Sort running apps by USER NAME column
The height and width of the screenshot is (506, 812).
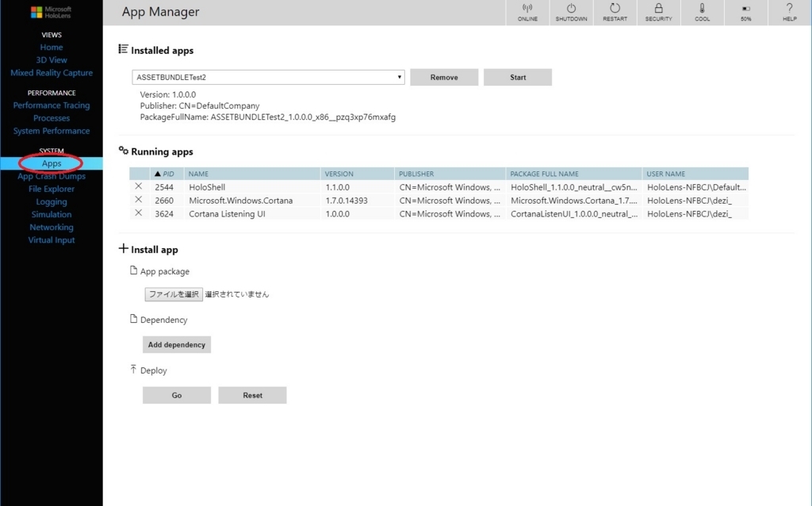pyautogui.click(x=695, y=174)
